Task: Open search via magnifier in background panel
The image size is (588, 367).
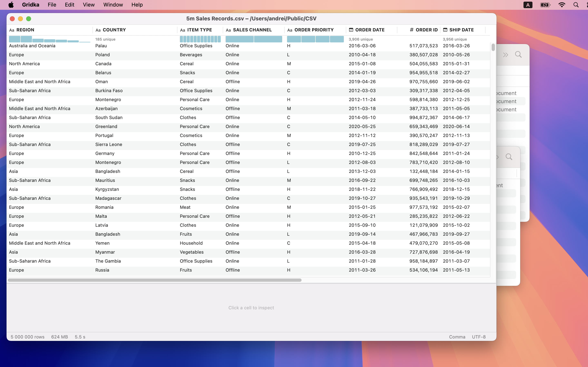Action: (x=518, y=54)
